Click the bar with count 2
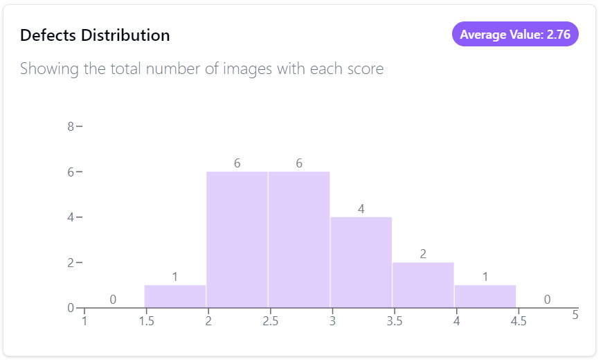The width and height of the screenshot is (603, 364). coord(423,285)
